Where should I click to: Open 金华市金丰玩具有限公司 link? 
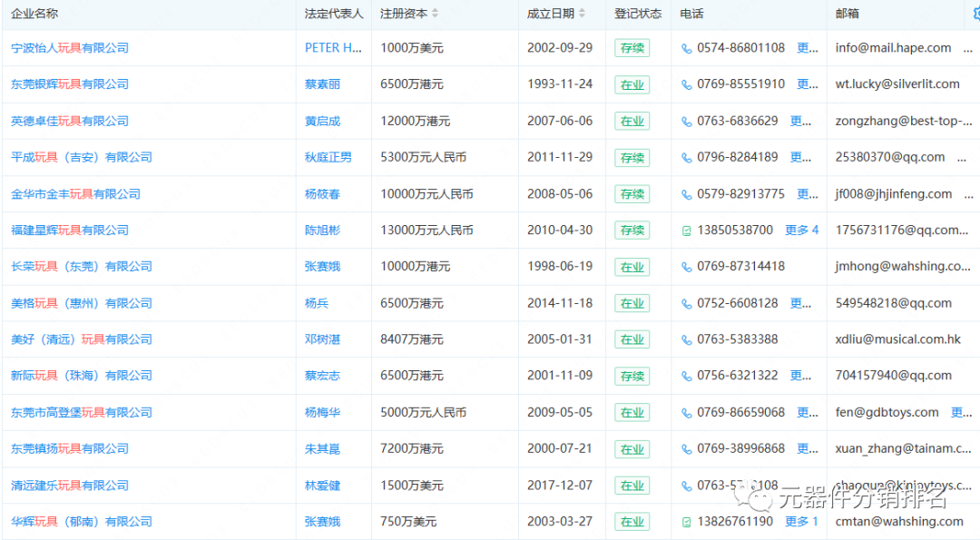tap(75, 194)
